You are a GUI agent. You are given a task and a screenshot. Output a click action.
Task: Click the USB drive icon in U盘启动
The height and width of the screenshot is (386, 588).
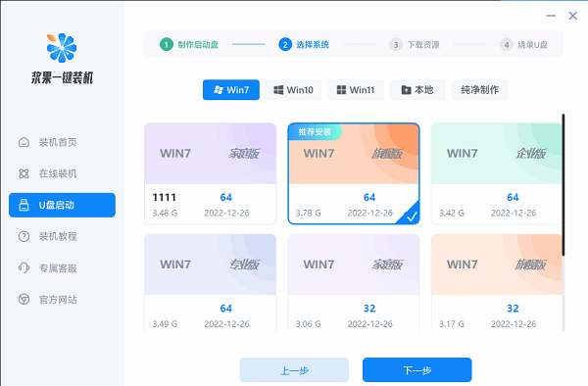24,205
